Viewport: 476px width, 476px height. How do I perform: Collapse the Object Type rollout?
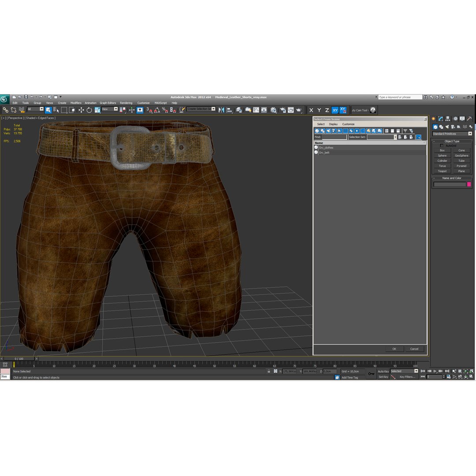[452, 141]
